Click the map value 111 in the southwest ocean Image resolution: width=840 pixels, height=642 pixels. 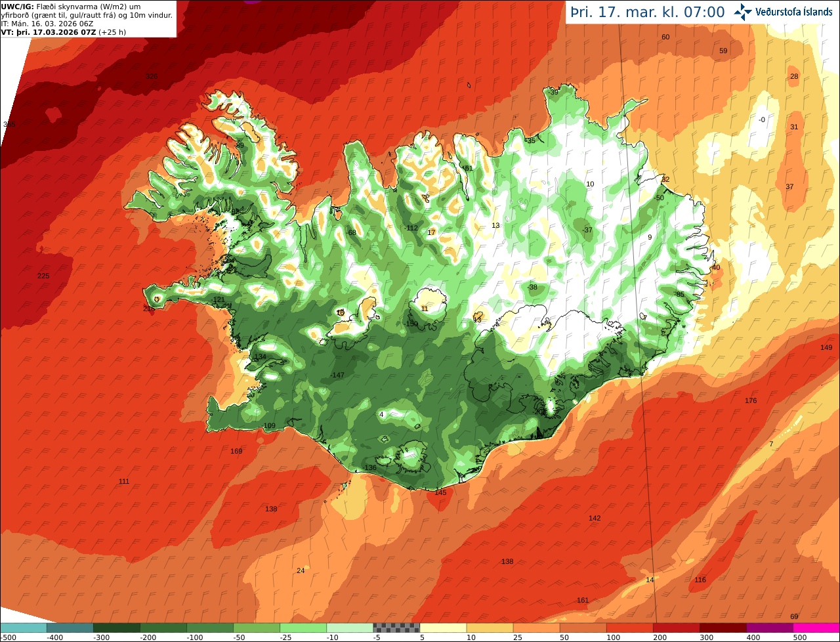pyautogui.click(x=124, y=481)
